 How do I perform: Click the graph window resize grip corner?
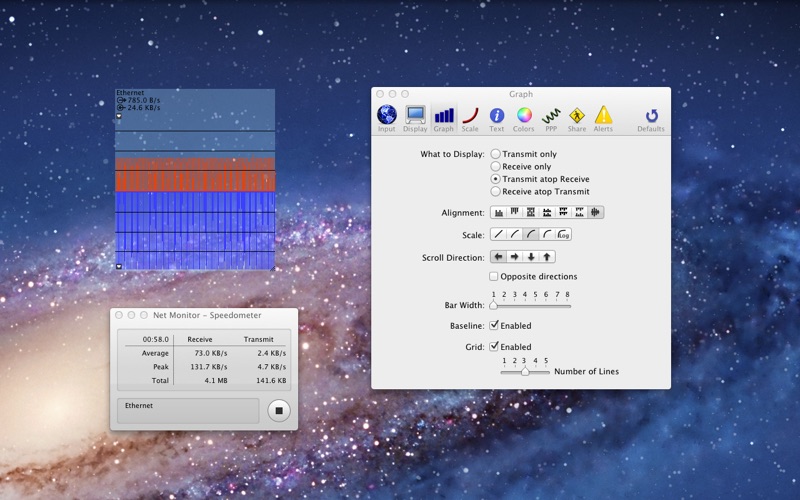[x=272, y=268]
